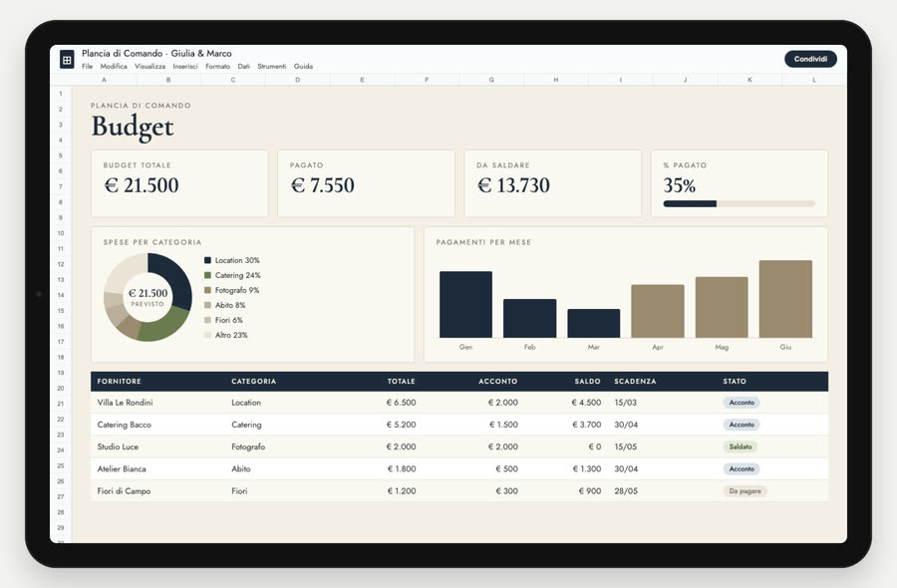897x588 pixels.
Task: Select the Fiori di Campo cell
Action: click(124, 491)
